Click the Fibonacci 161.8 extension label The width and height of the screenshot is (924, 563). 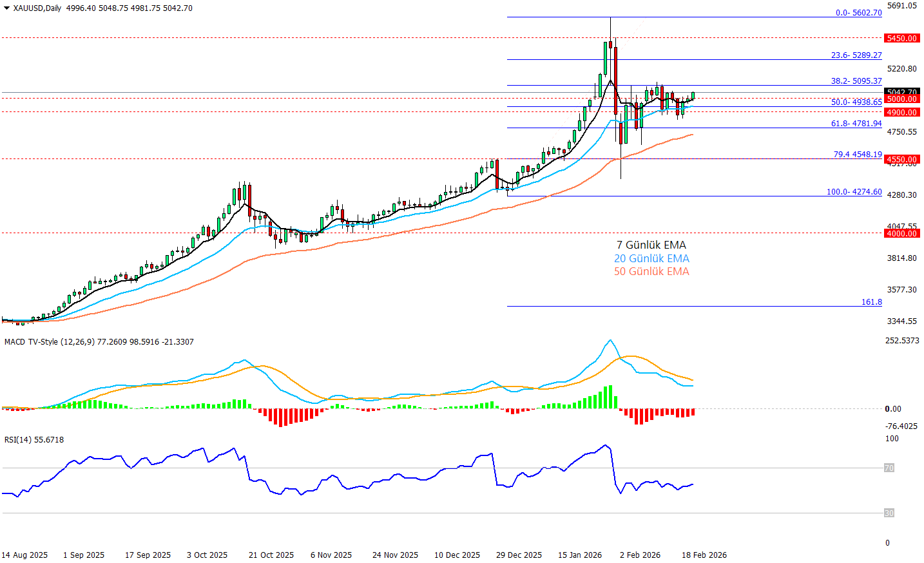tap(871, 302)
